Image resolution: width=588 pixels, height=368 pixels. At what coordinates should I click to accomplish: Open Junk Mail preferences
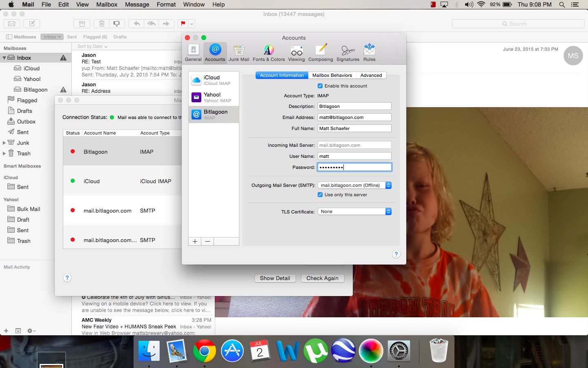pyautogui.click(x=239, y=53)
